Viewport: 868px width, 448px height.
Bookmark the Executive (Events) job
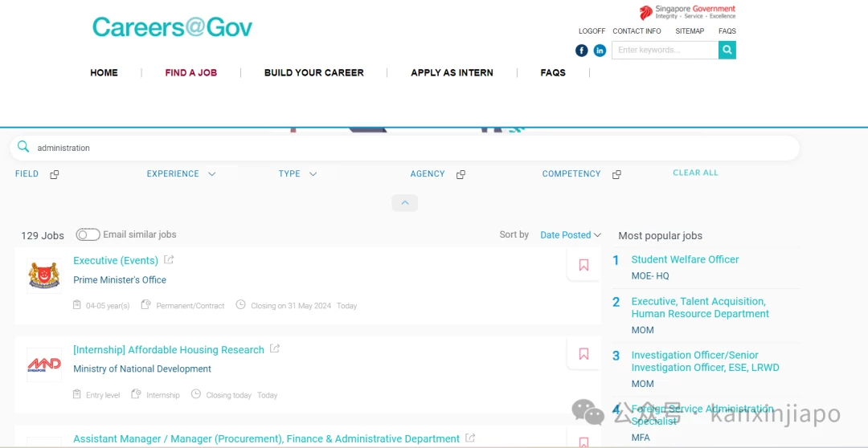583,265
